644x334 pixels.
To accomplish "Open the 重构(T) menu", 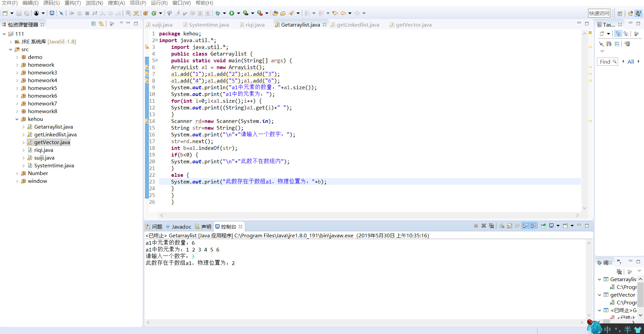I will click(73, 3).
